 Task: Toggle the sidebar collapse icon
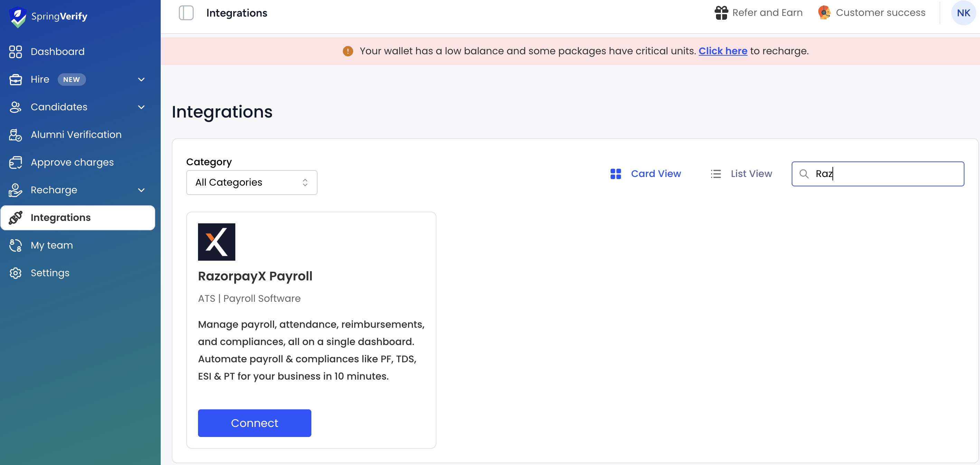pos(186,13)
